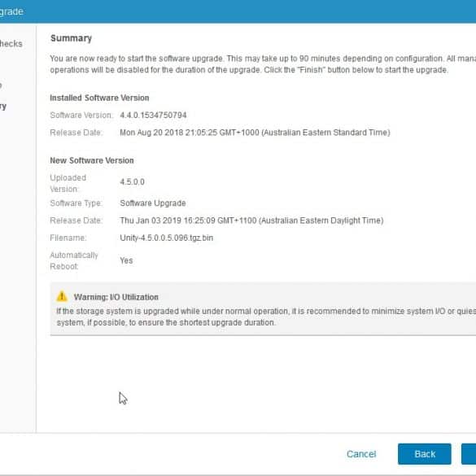Click the Installed Software Version heading
The height and width of the screenshot is (476, 476).
pos(99,98)
